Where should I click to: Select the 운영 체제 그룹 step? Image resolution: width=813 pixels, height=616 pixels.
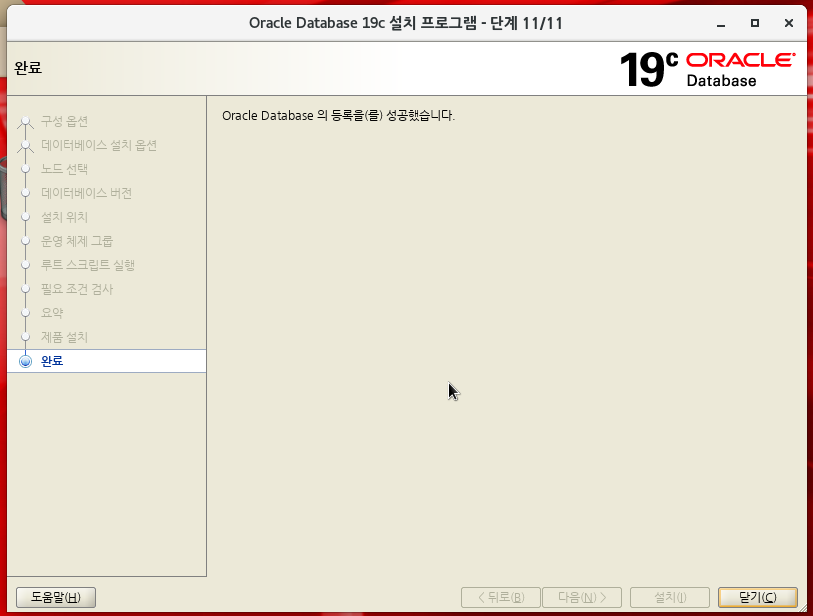point(77,241)
